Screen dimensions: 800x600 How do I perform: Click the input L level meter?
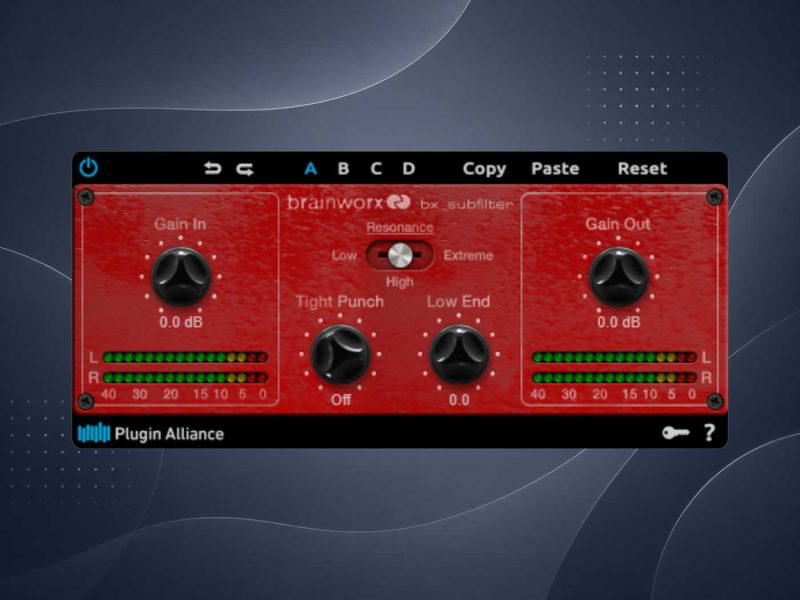click(185, 357)
